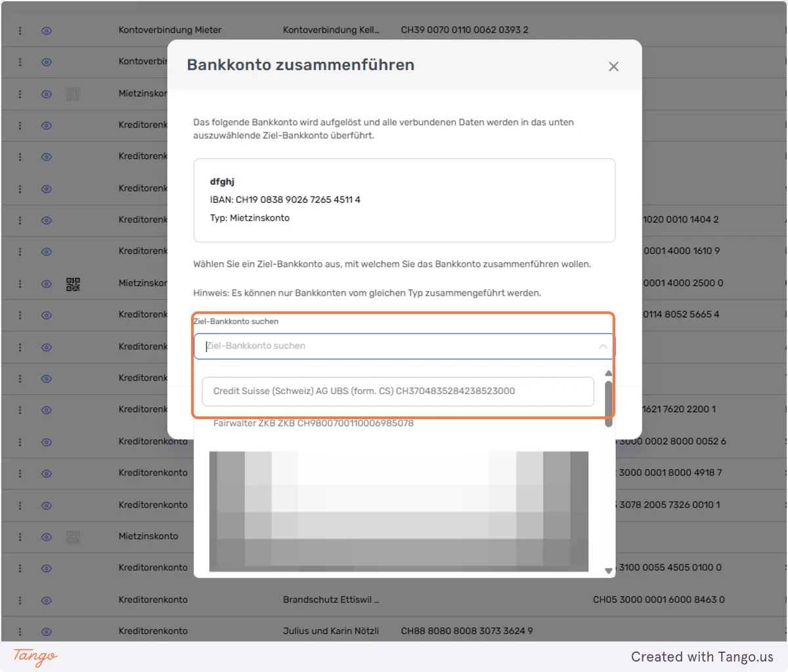
Task: Collapse the Ziel-Bankkonto dropdown chevron
Action: 603,346
